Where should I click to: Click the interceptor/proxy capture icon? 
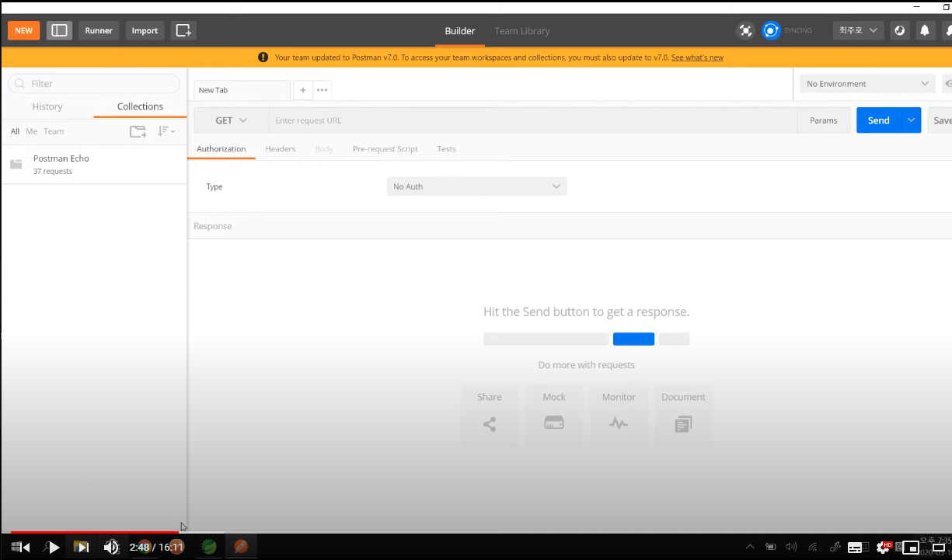tap(746, 30)
